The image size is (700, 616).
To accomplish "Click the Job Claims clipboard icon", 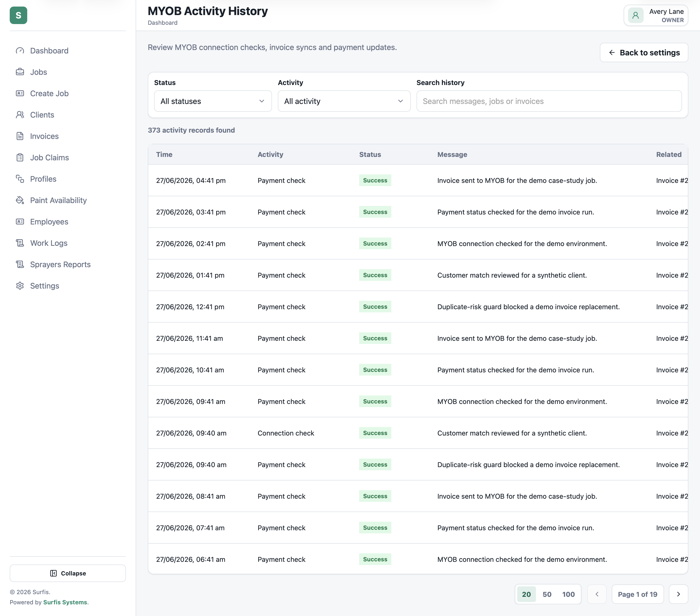I will click(20, 157).
